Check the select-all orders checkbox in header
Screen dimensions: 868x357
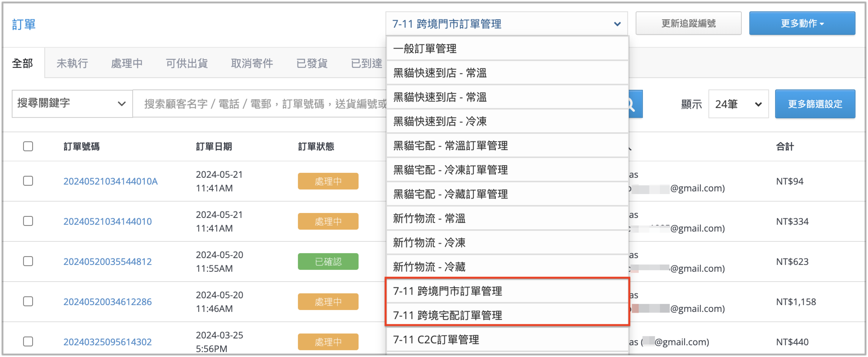pos(28,146)
